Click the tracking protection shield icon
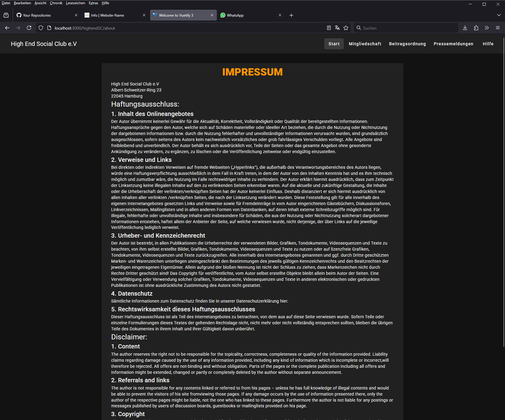The image size is (505, 420). (x=41, y=28)
